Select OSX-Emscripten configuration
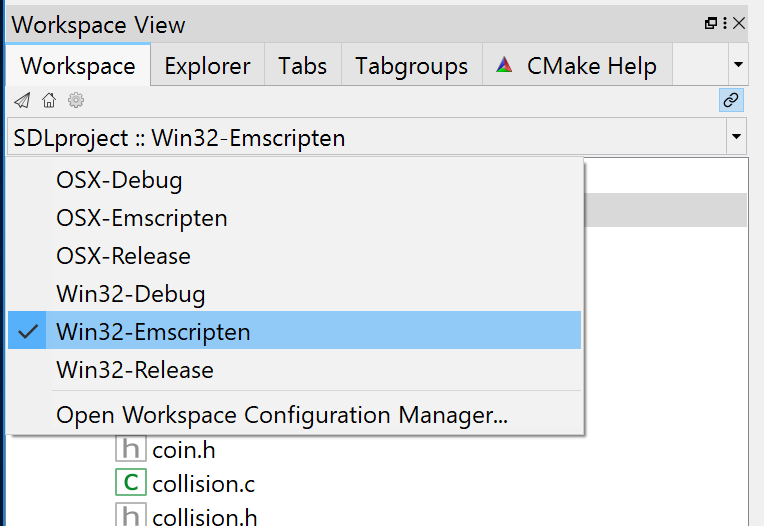 [294, 218]
